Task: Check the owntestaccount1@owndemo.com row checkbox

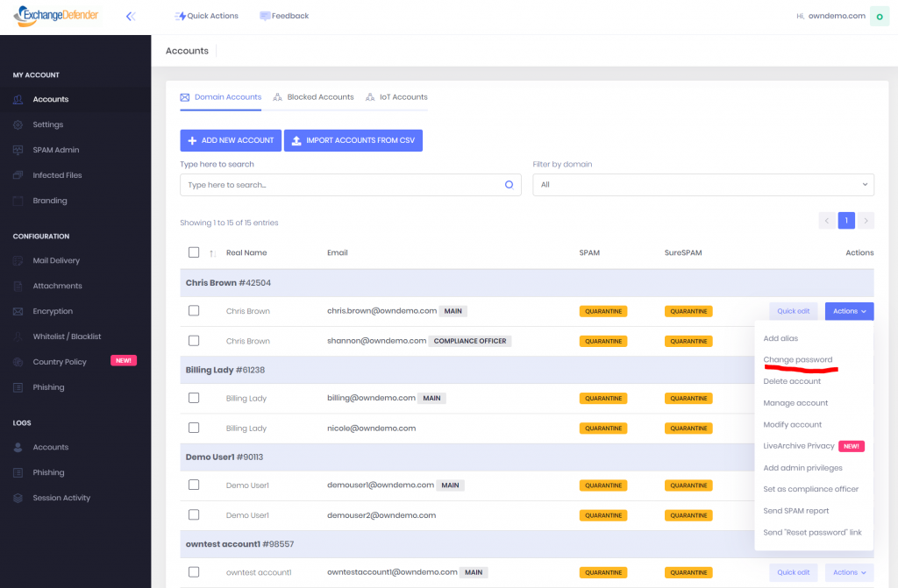Action: (x=194, y=572)
